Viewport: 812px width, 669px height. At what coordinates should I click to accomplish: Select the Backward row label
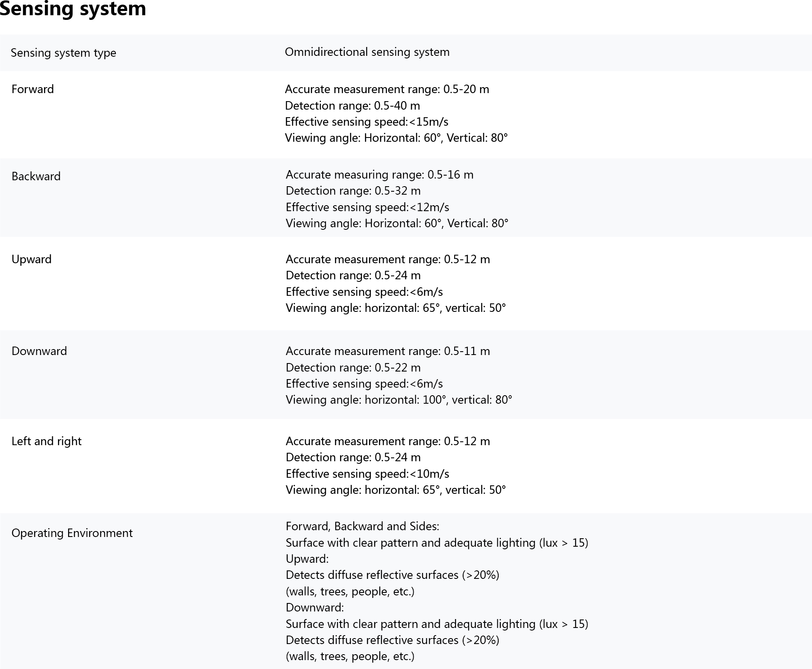coord(36,176)
